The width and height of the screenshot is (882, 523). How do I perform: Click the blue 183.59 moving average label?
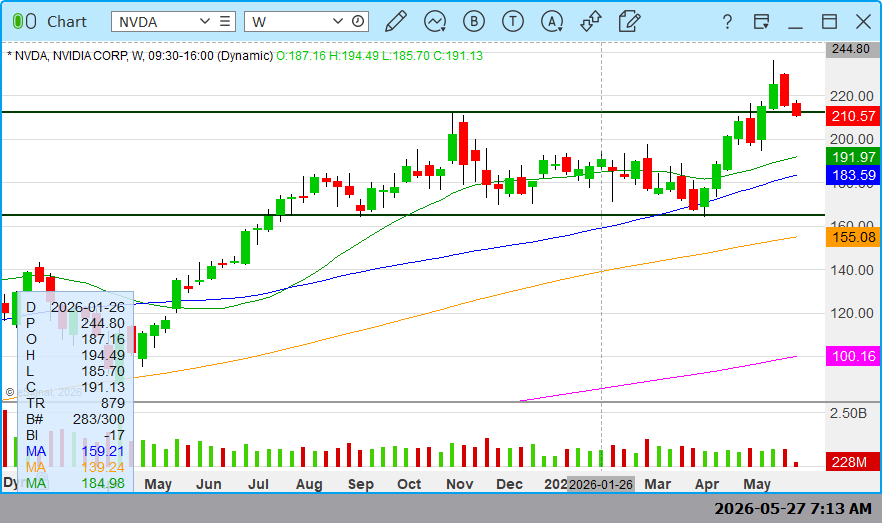853,175
